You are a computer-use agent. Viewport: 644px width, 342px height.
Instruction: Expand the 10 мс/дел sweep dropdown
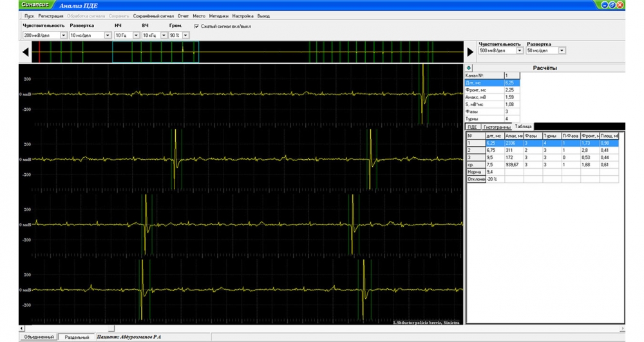(108, 35)
